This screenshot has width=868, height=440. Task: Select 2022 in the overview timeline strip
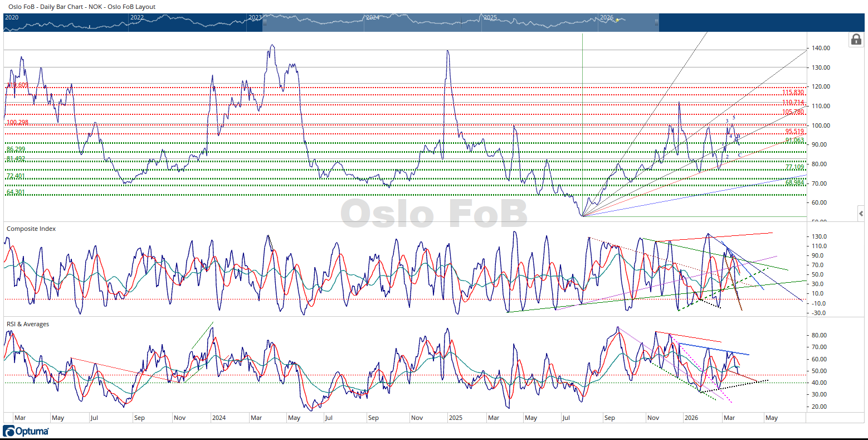tap(136, 18)
